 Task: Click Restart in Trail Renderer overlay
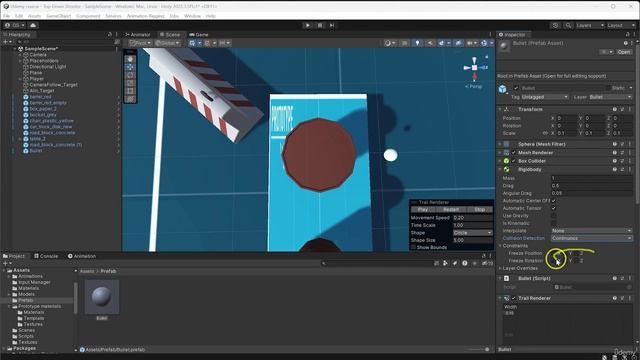click(x=451, y=209)
